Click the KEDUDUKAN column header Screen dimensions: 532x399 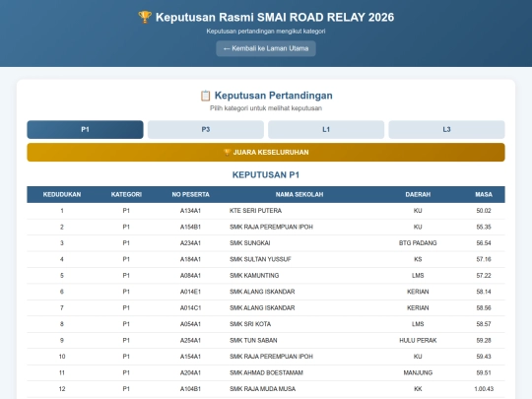tap(62, 194)
